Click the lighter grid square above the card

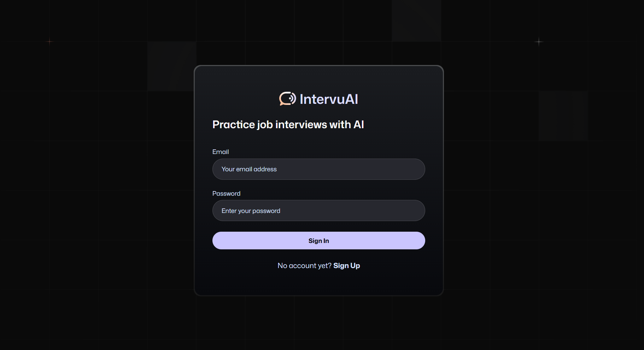416,21
